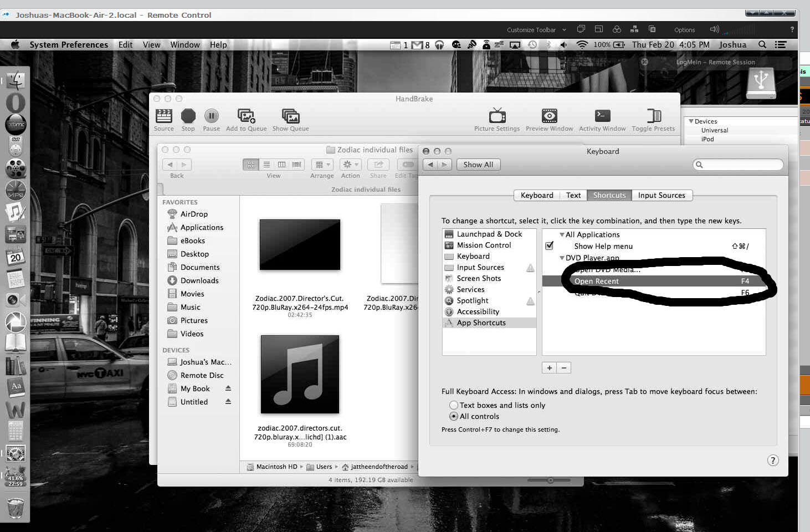Switch to the Keyboard tab
The image size is (810, 532).
[x=537, y=195]
